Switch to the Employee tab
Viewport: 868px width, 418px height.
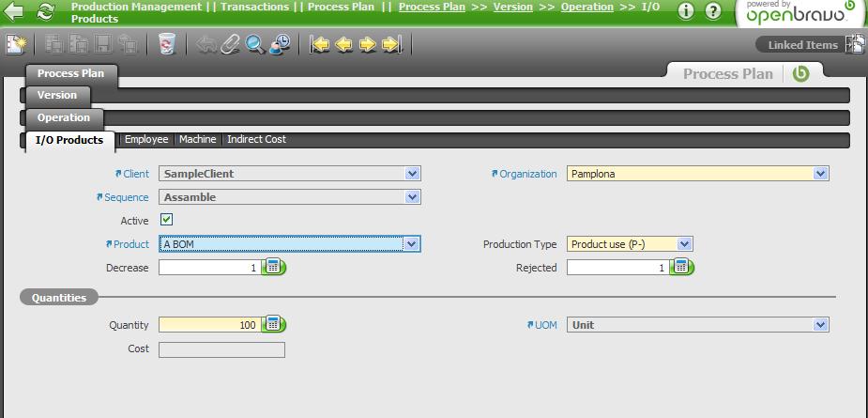(x=146, y=139)
